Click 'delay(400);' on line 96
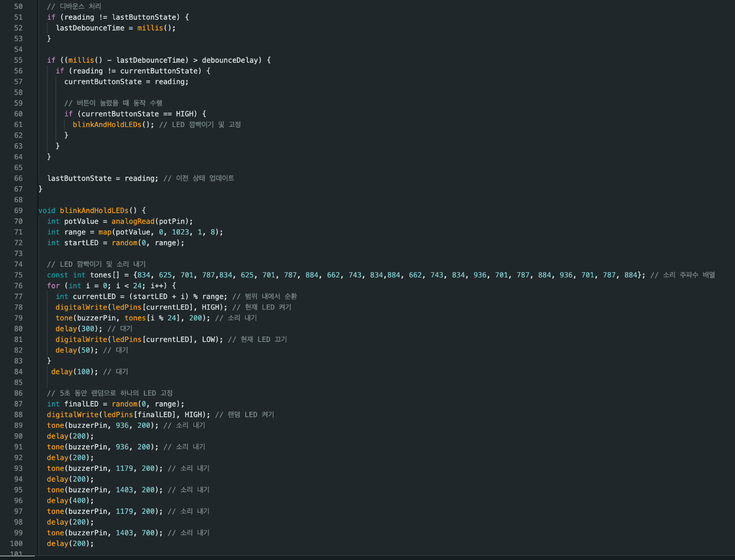 point(70,501)
